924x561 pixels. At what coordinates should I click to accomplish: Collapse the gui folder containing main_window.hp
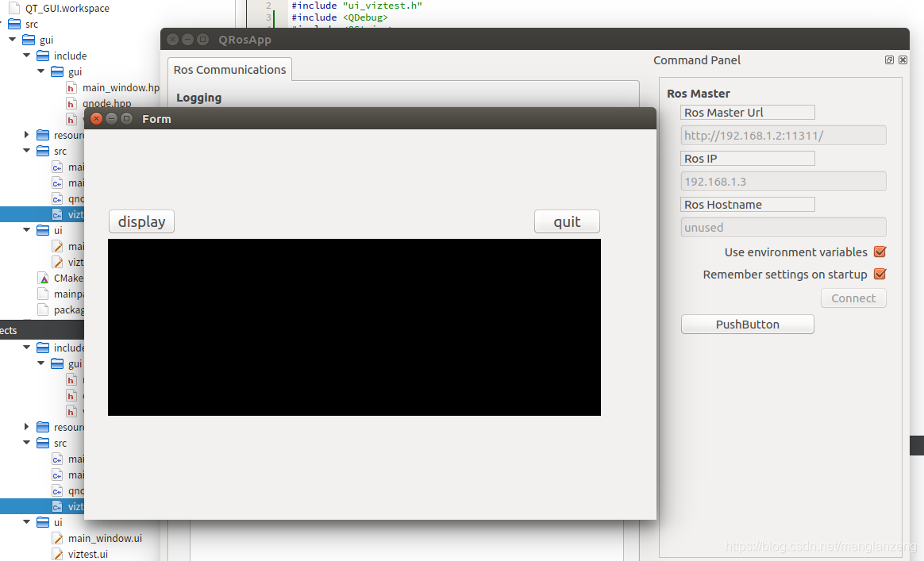40,71
